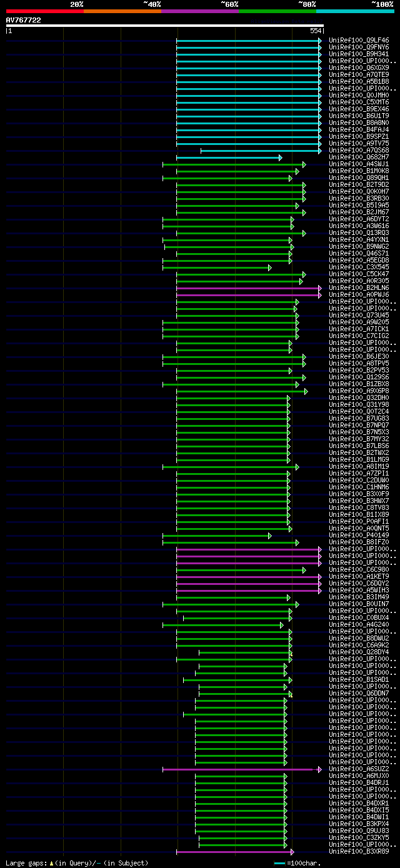Select the UniRef100_A3W616 label

(x=359, y=226)
